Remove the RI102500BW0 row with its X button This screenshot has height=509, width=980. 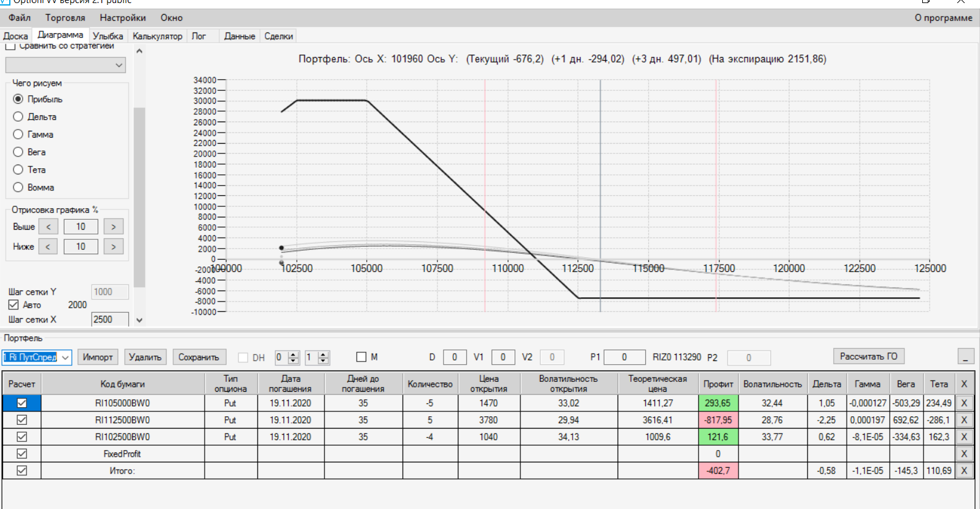point(964,437)
